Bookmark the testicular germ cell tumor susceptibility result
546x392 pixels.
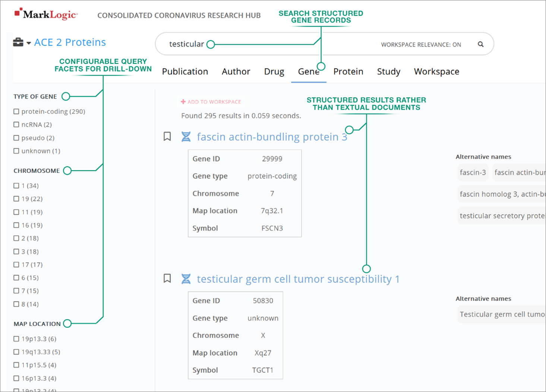tap(167, 278)
